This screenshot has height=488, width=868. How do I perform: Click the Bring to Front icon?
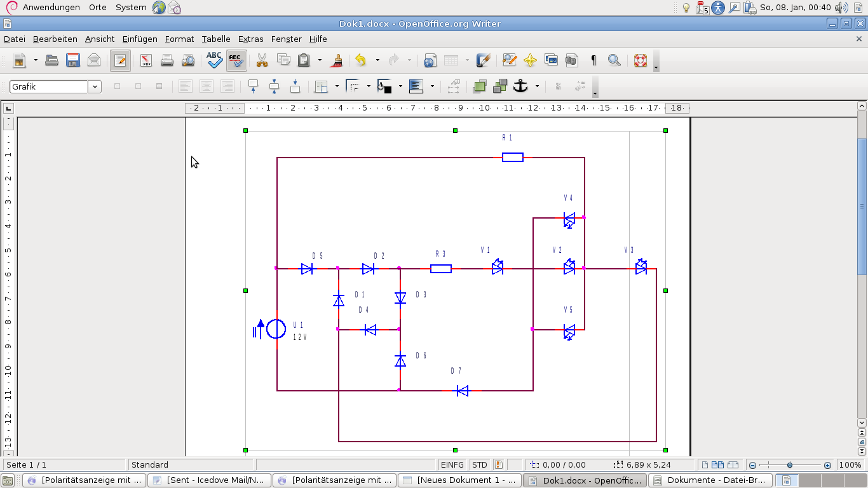click(x=480, y=86)
